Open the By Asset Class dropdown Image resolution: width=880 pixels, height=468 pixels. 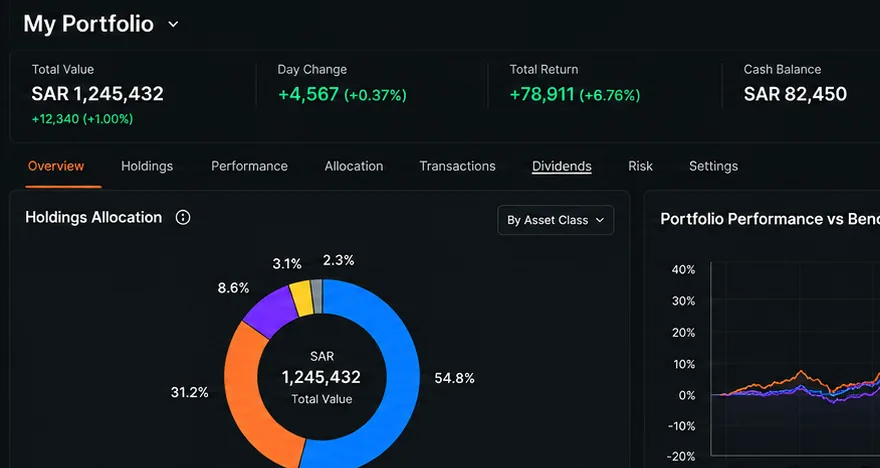(x=556, y=220)
